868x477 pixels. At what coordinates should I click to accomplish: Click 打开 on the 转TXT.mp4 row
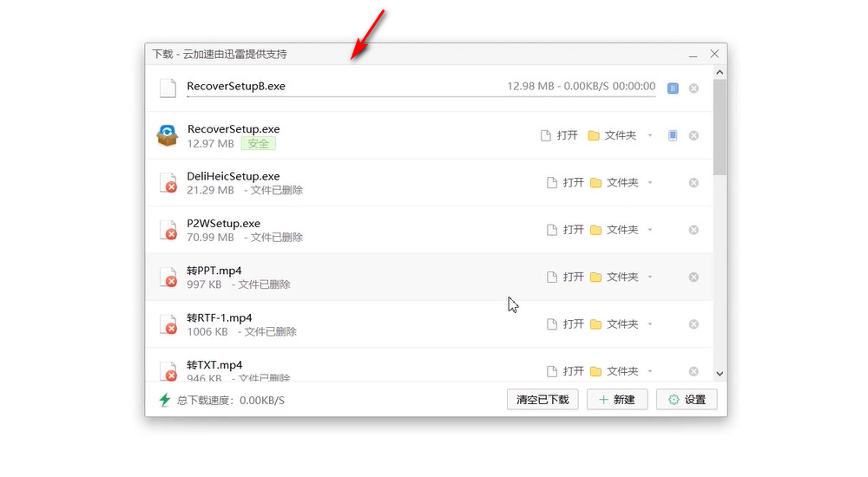click(565, 370)
